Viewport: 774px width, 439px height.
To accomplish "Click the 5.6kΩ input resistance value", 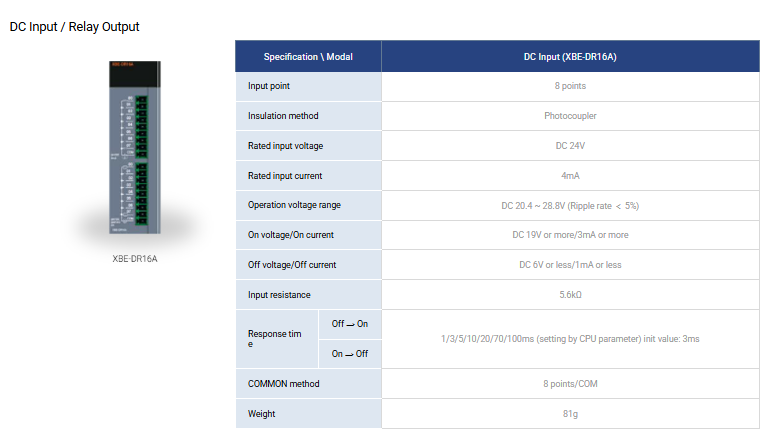I will pyautogui.click(x=570, y=295).
